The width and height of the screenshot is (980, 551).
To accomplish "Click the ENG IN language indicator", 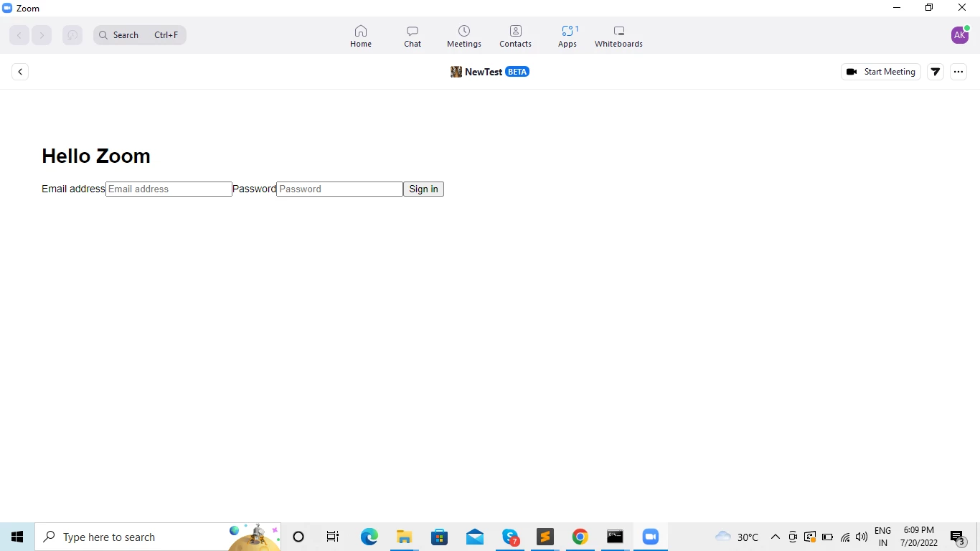I will pos(883,537).
